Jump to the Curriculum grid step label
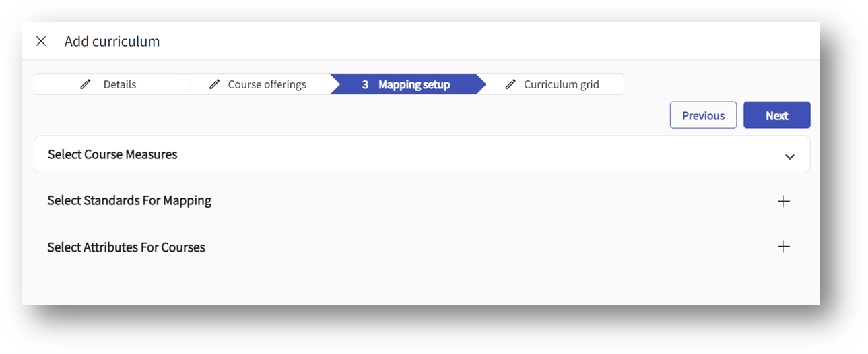 [x=562, y=85]
